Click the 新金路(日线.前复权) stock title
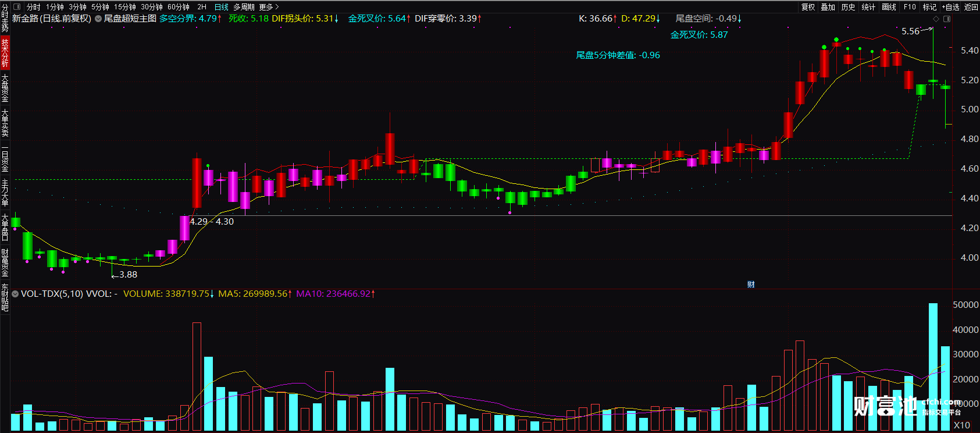 [x=52, y=19]
